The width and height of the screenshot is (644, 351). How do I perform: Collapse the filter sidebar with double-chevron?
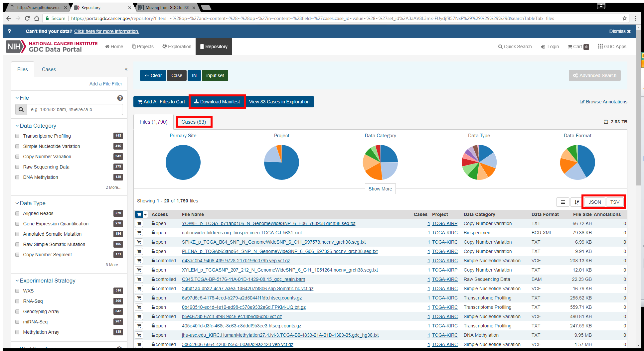click(126, 69)
